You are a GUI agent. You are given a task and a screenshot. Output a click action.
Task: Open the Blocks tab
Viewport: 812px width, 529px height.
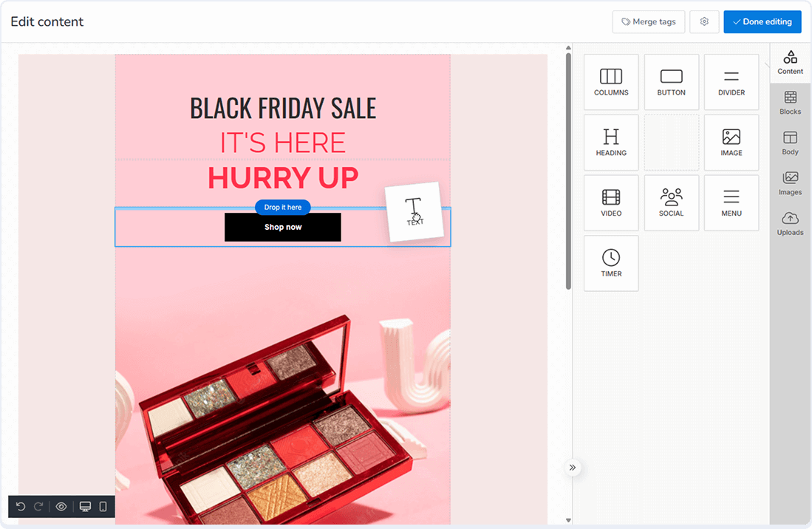coord(790,103)
